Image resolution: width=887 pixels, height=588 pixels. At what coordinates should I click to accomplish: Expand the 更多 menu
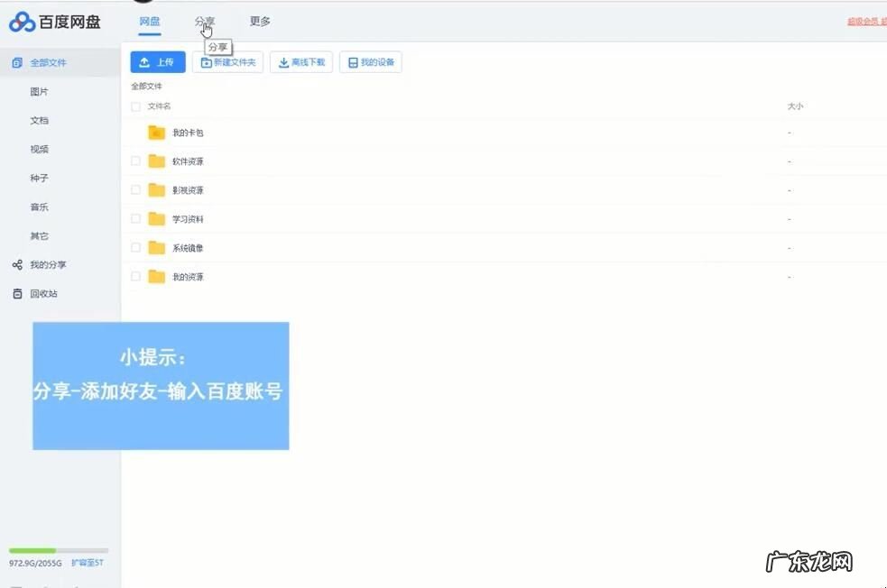pos(259,21)
